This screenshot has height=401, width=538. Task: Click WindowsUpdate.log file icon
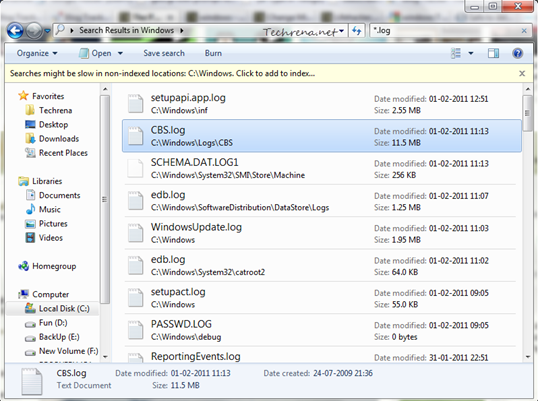(x=136, y=233)
